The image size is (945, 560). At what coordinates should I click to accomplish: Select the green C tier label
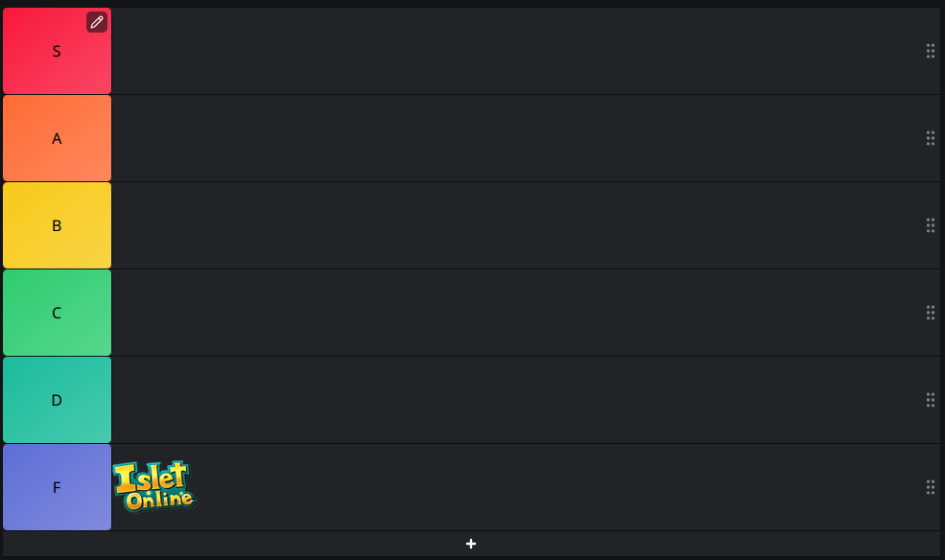58,314
